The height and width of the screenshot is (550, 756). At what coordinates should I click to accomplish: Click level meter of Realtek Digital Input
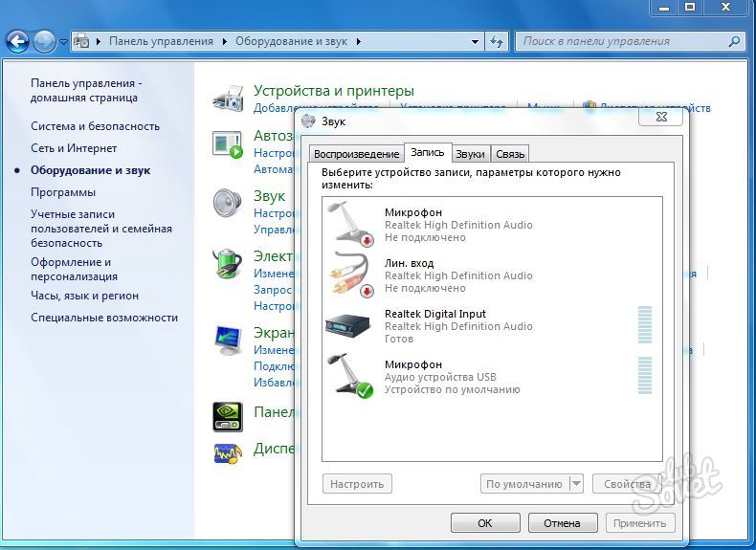point(645,324)
